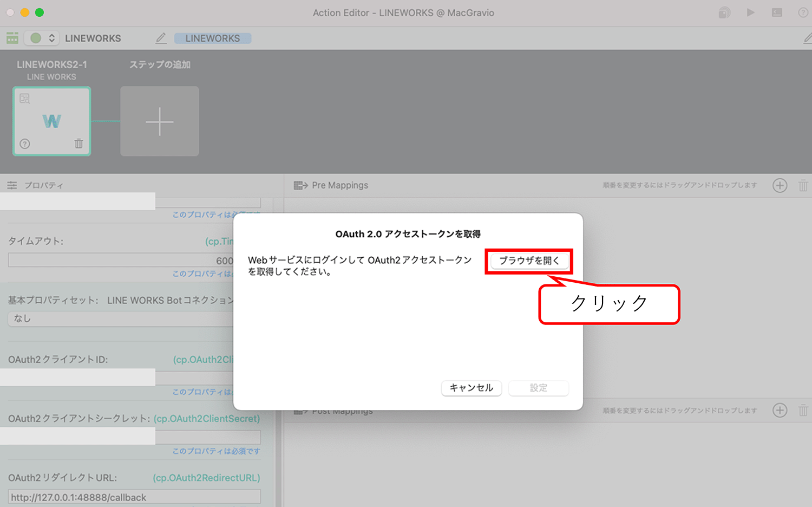812x507 pixels.
Task: Click the cp.OAuth2RedirectURL property link
Action: click(x=206, y=478)
